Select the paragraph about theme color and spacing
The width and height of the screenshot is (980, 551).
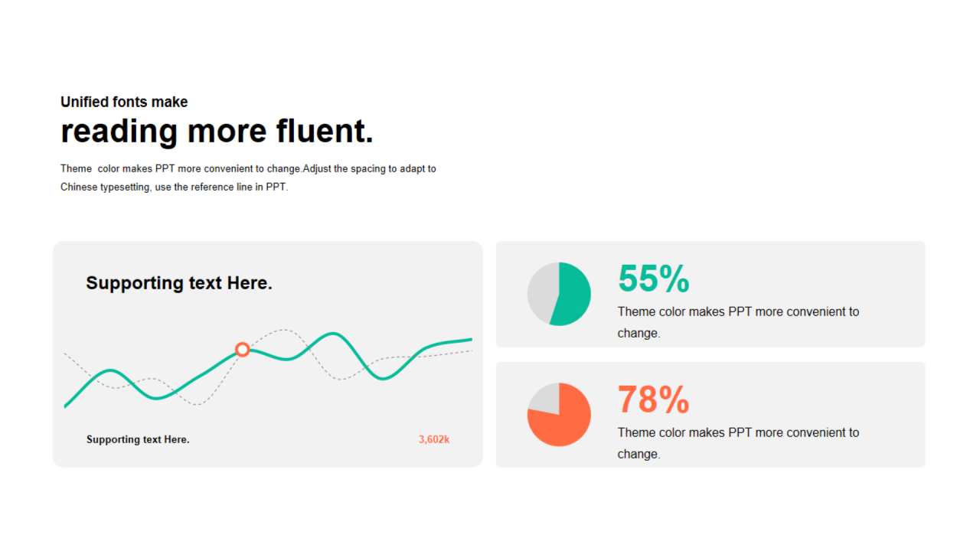click(248, 178)
